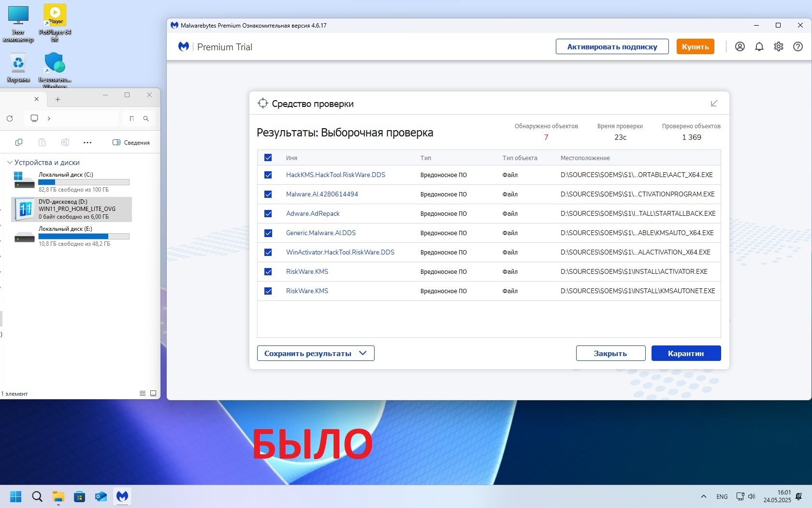Viewport: 812px width, 508px height.
Task: Click the Quarantine button
Action: click(686, 353)
